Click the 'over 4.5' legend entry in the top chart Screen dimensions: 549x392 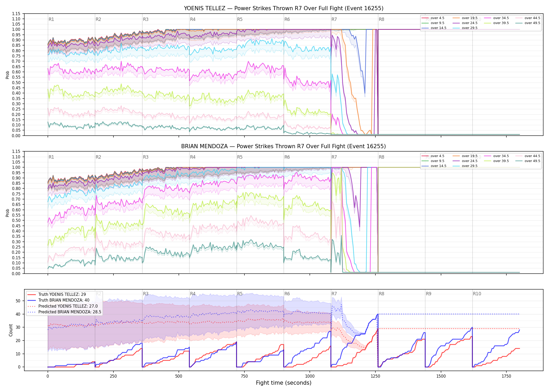click(x=433, y=18)
